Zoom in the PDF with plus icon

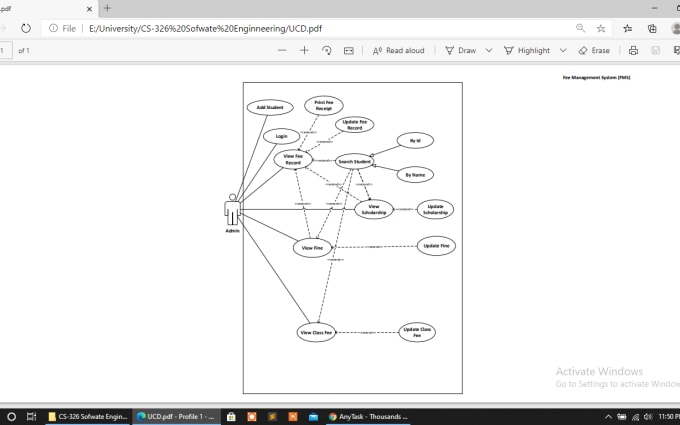pos(304,51)
